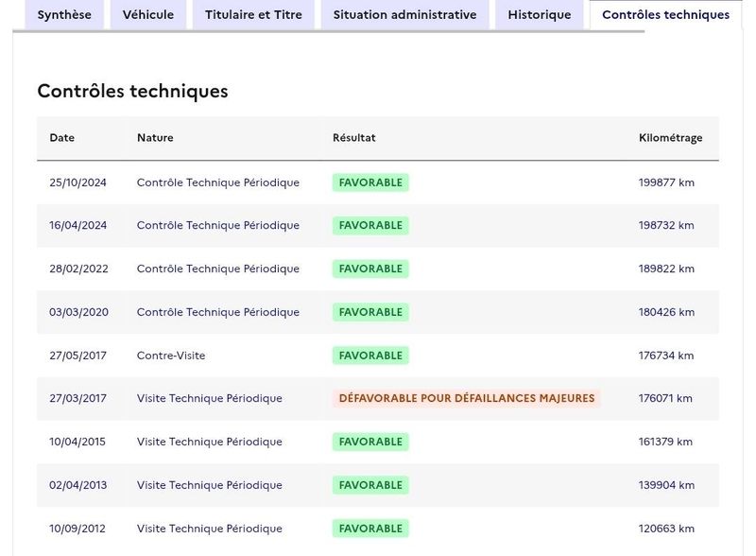756x556 pixels.
Task: Open the Situation administrative tab
Action: (x=405, y=15)
